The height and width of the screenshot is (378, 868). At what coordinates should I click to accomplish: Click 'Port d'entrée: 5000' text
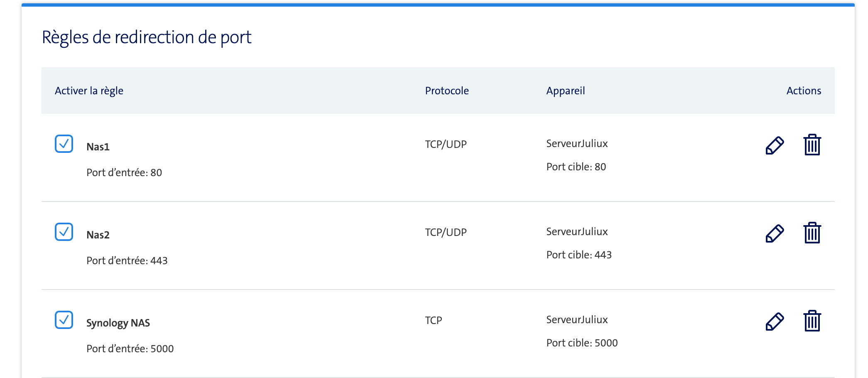pyautogui.click(x=130, y=349)
